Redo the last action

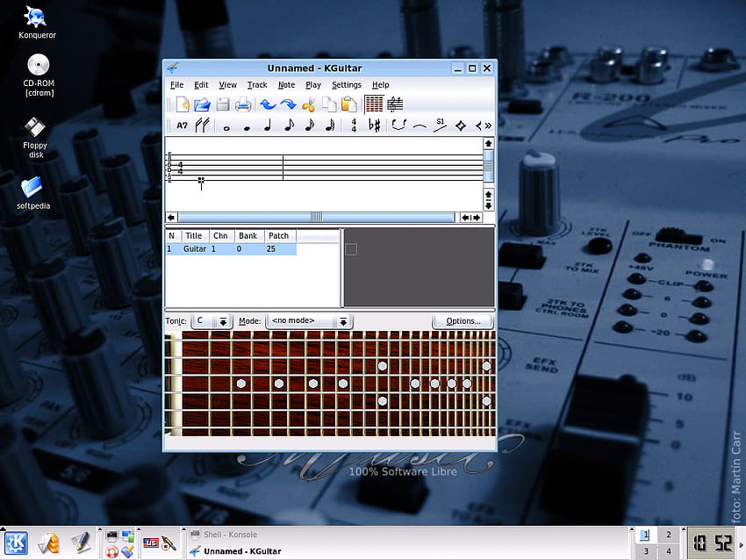coord(288,104)
